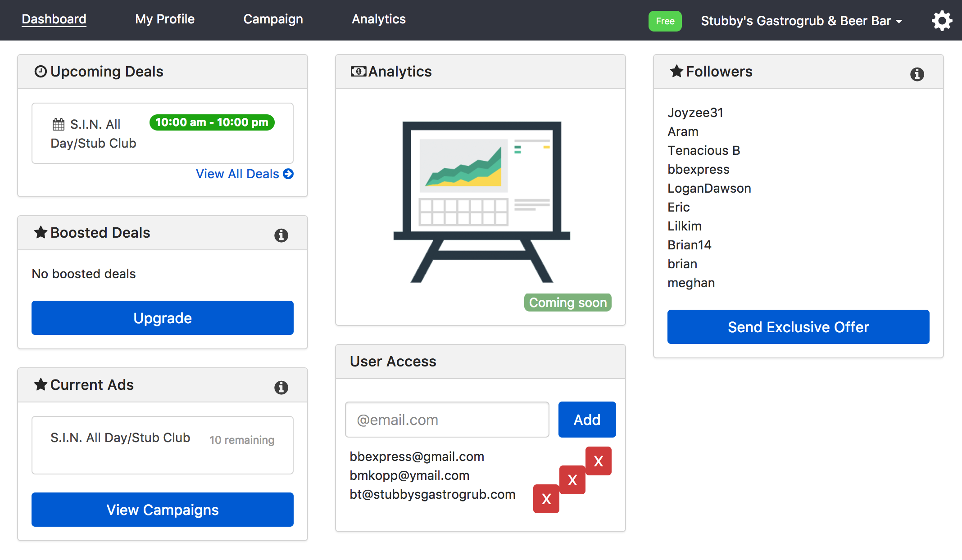
Task: Click the blue Upgrade button
Action: (x=163, y=318)
